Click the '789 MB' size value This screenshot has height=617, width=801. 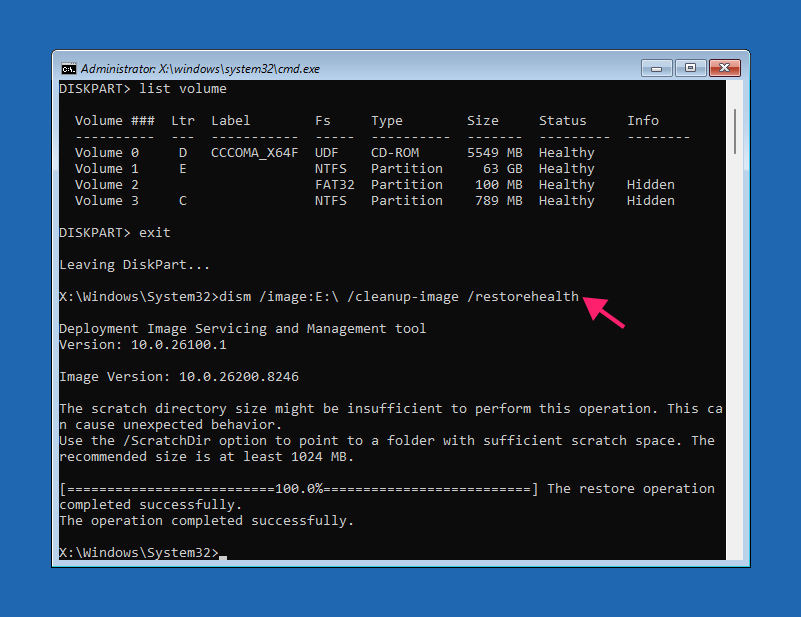coord(499,201)
